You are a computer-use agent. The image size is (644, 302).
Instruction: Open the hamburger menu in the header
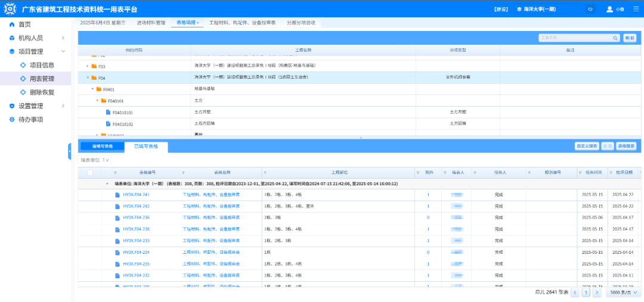tap(636, 9)
